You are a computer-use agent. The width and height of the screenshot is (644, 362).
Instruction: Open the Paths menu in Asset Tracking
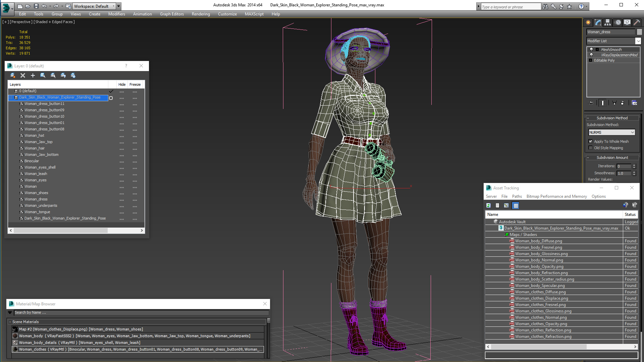pos(517,196)
